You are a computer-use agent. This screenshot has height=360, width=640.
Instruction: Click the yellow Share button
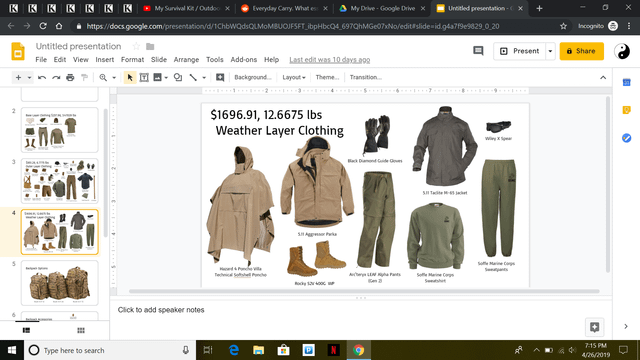(x=581, y=51)
